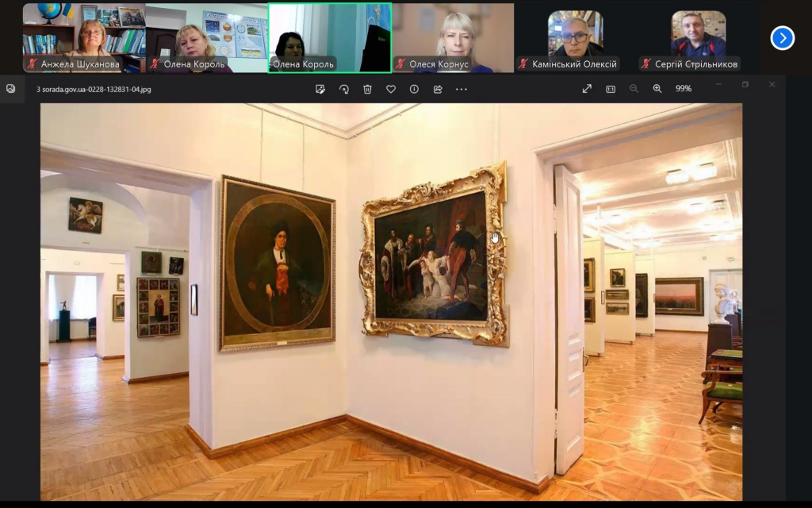Show next participants with the blue arrow
The image size is (812, 508).
pyautogui.click(x=782, y=37)
